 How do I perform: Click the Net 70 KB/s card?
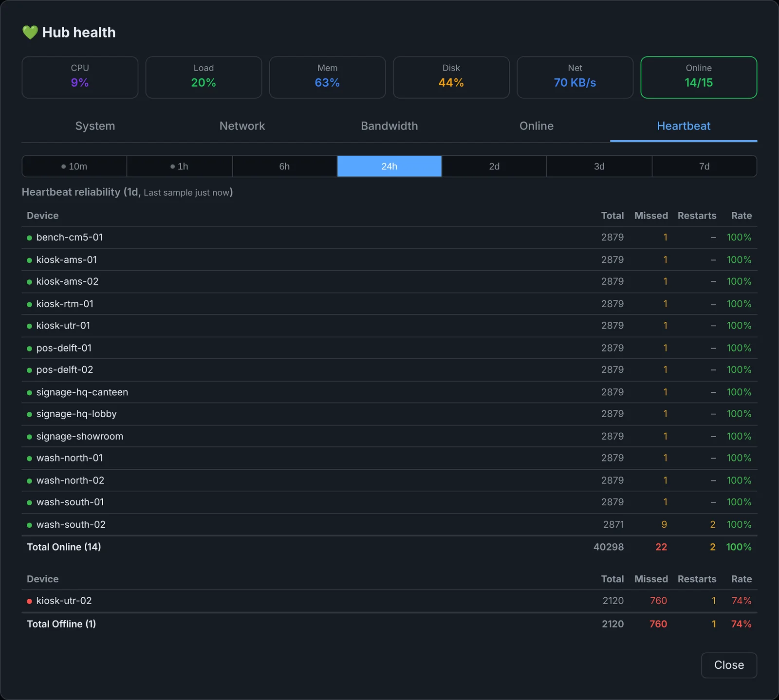575,77
